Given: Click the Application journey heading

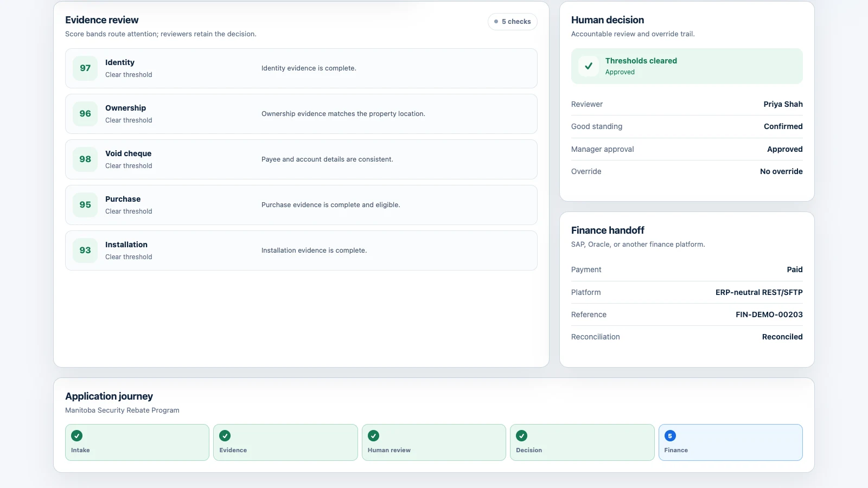Looking at the screenshot, I should [x=109, y=396].
